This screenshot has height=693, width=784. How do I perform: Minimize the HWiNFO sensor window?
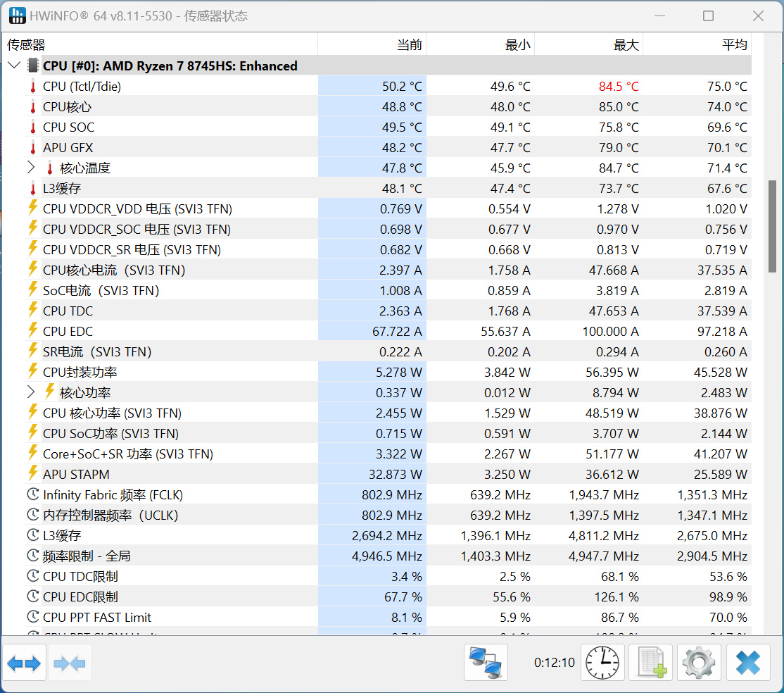pos(659,16)
